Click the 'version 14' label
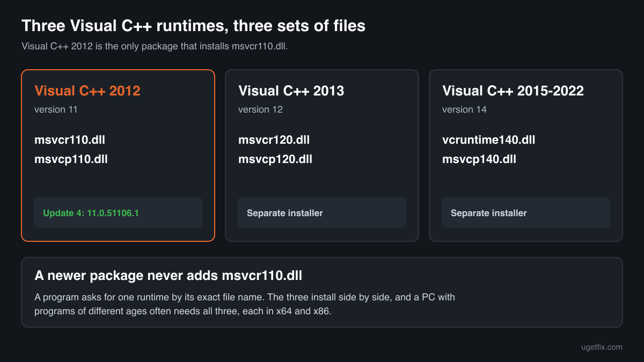Screen dimensions: 644x362 coord(464,109)
